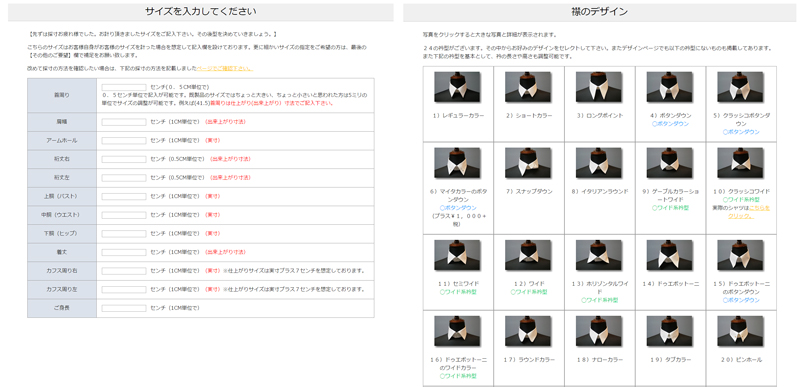View the 14）ドゥエボットーニ collar photo
Viewport: 800px width, 387px height.
click(669, 255)
